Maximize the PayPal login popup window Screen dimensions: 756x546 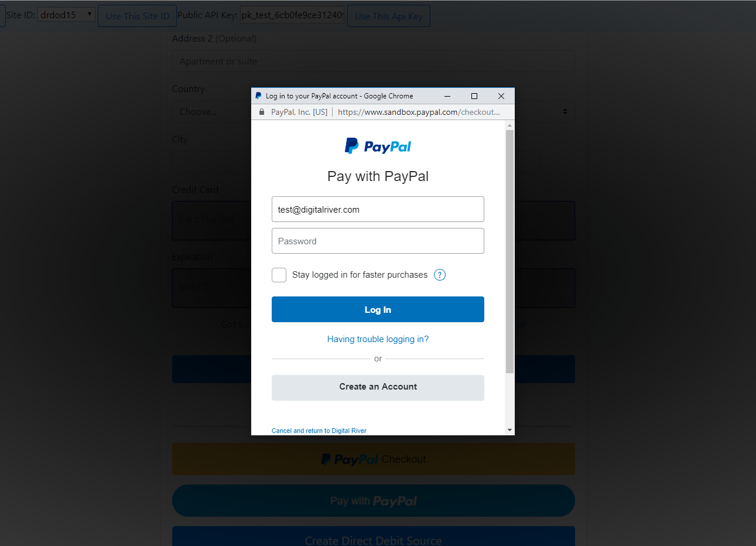[474, 96]
